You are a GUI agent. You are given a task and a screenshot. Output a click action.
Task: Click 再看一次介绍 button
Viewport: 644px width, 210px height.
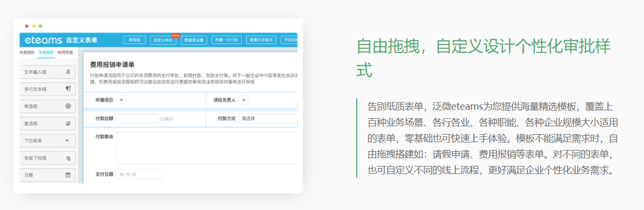tap(227, 40)
